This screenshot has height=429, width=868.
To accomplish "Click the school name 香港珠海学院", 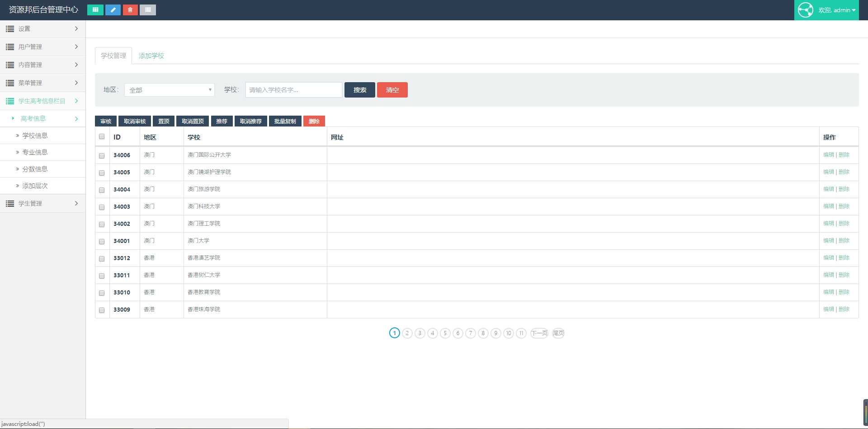I will tap(204, 309).
